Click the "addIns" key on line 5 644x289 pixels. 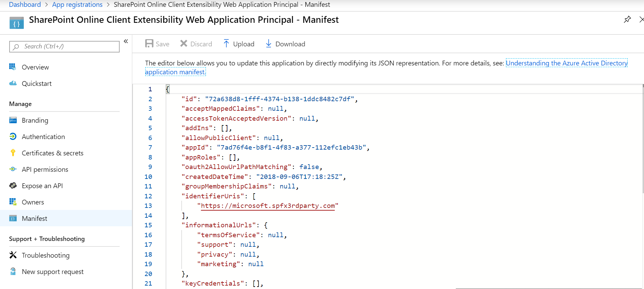click(197, 128)
